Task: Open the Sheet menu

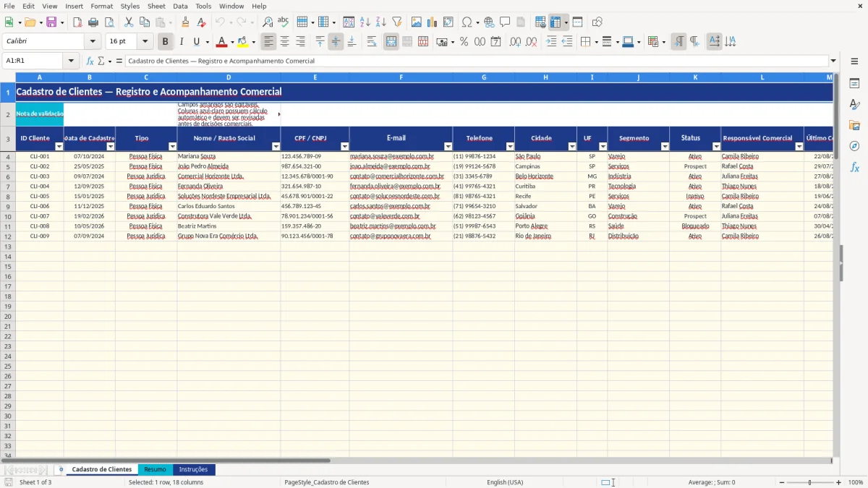Action: [x=156, y=6]
